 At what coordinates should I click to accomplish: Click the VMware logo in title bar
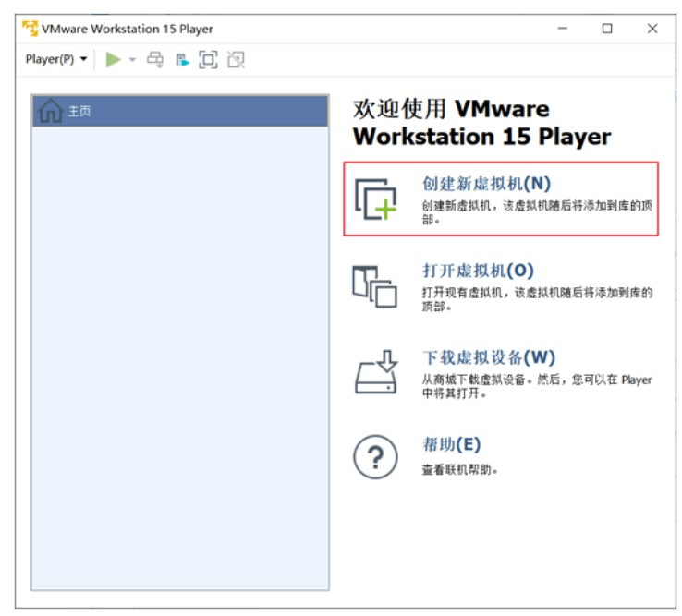[30, 29]
